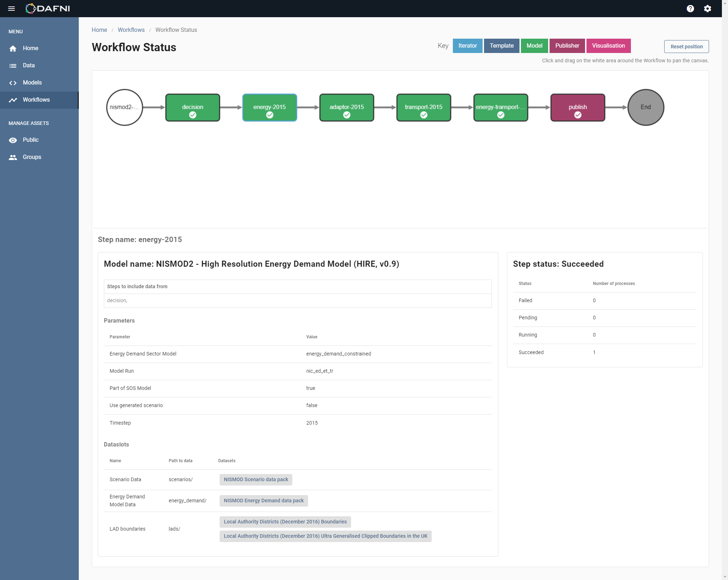Open the Workflows breadcrumb link

[x=130, y=30]
